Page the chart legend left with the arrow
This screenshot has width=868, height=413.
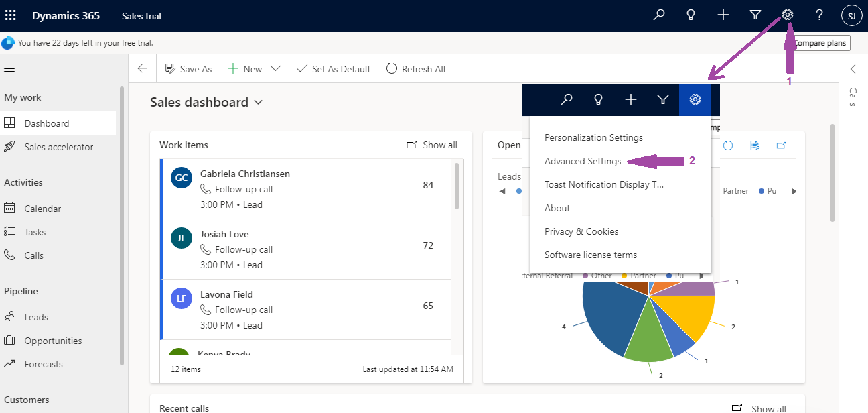pyautogui.click(x=502, y=192)
